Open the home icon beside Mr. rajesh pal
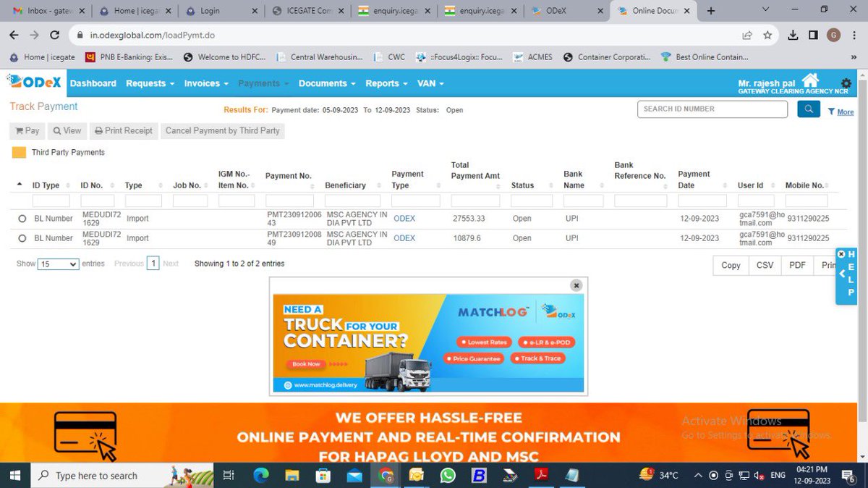This screenshot has height=488, width=868. pyautogui.click(x=811, y=80)
